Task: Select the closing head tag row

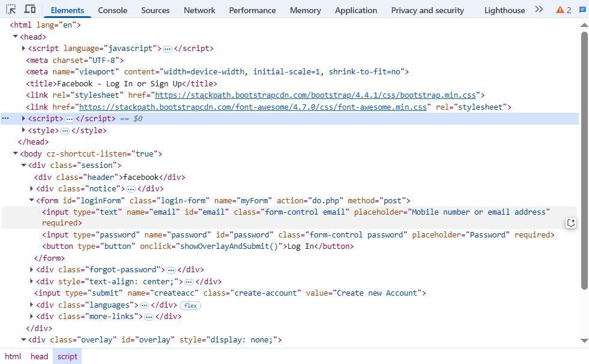Action: (x=33, y=142)
